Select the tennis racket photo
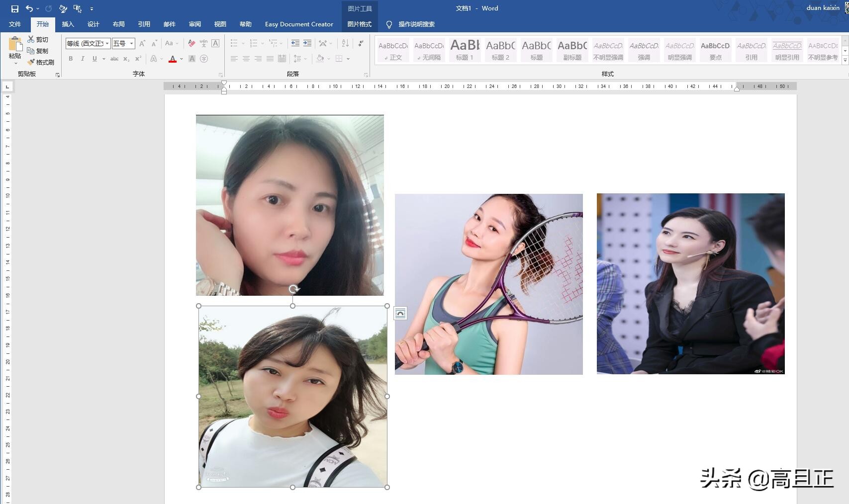Screen dimensions: 849x504 click(x=488, y=283)
